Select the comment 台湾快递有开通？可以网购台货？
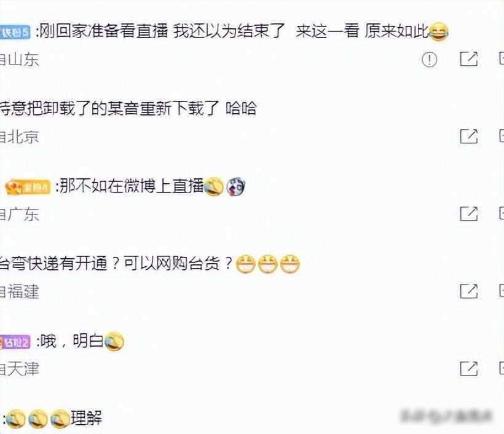504x434 pixels. tap(116, 264)
